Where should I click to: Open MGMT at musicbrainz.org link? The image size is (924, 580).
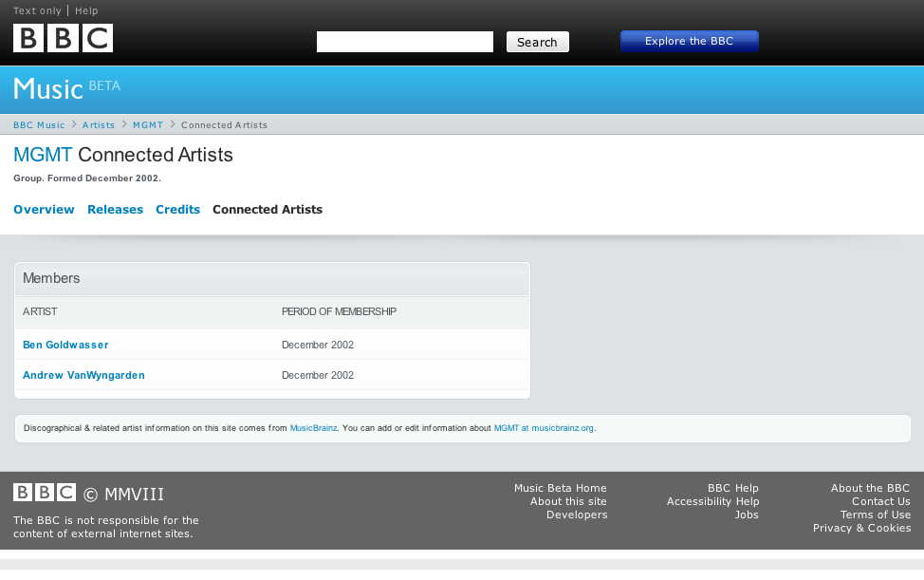pyautogui.click(x=544, y=428)
